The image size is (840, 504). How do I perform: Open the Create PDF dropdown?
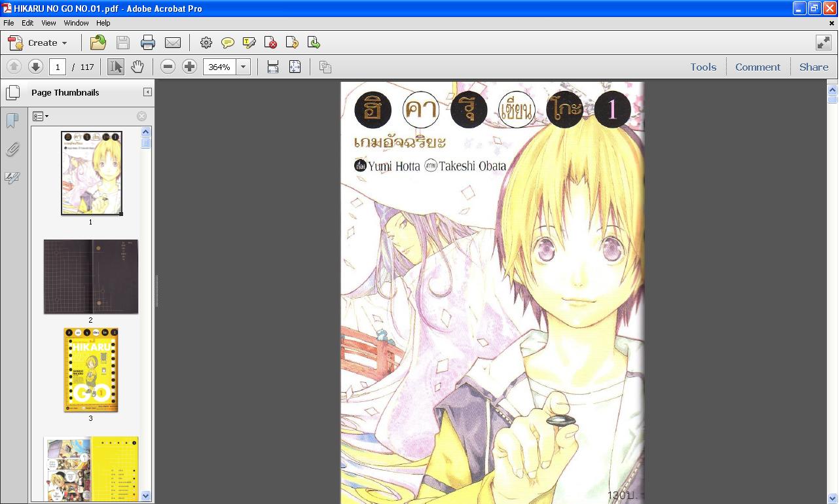(37, 43)
